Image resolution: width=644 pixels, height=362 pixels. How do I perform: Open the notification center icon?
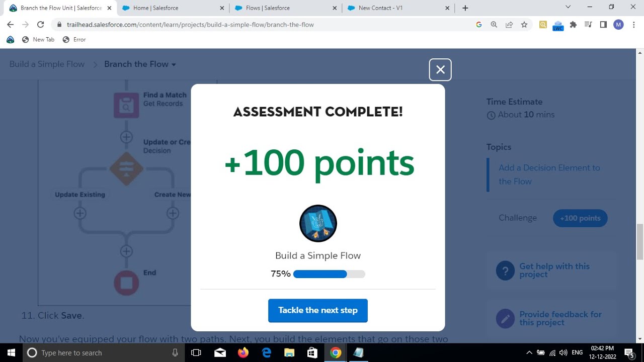click(629, 353)
